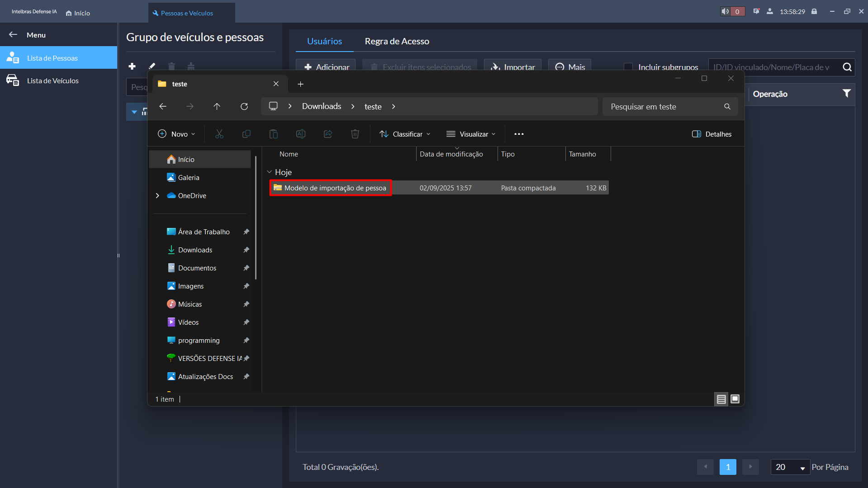The image size is (868, 488).
Task: Click the lock icon next to the clock
Action: tap(814, 11)
